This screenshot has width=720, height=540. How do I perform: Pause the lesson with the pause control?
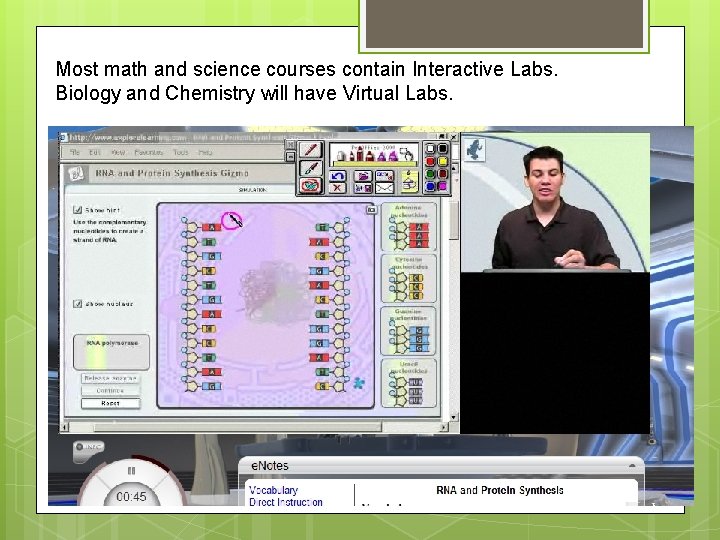131,471
